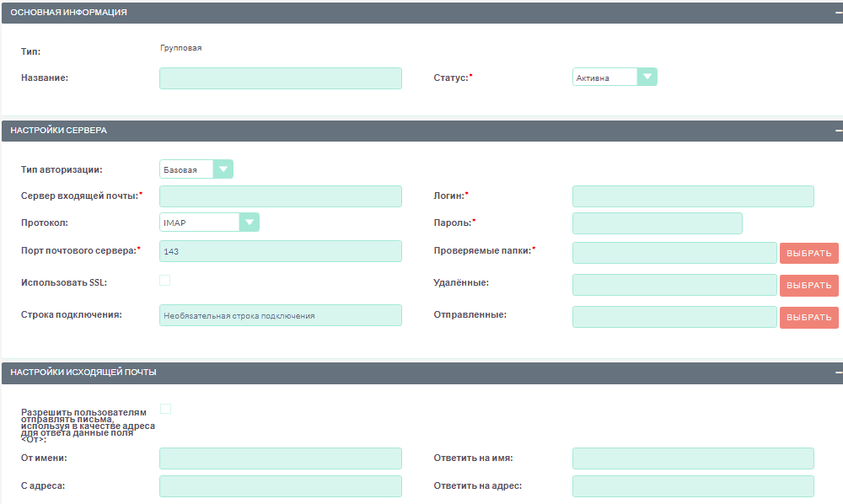843x504 pixels.
Task: Open the Протокол IMAP dropdown
Action: [x=209, y=223]
